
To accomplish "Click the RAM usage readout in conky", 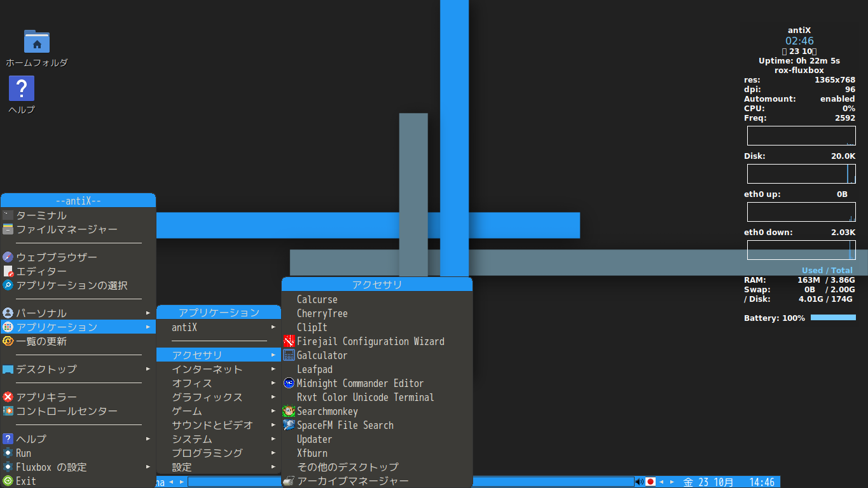I will point(799,280).
